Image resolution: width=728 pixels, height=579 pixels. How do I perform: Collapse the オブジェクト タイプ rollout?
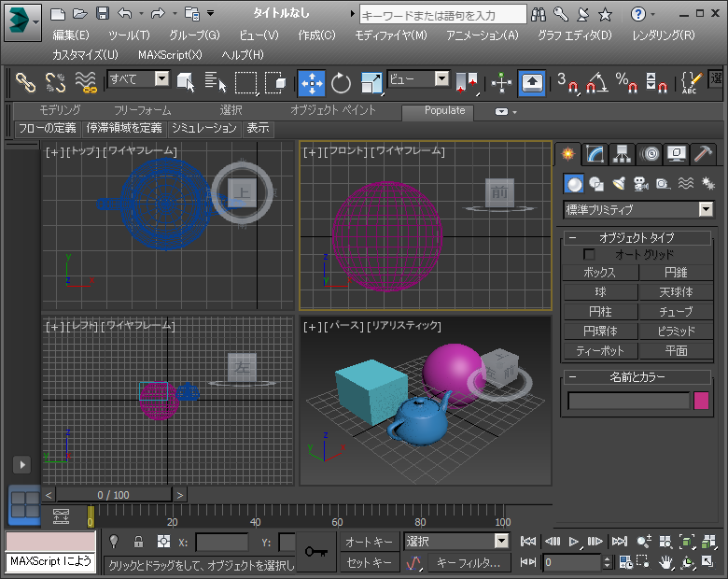[637, 237]
